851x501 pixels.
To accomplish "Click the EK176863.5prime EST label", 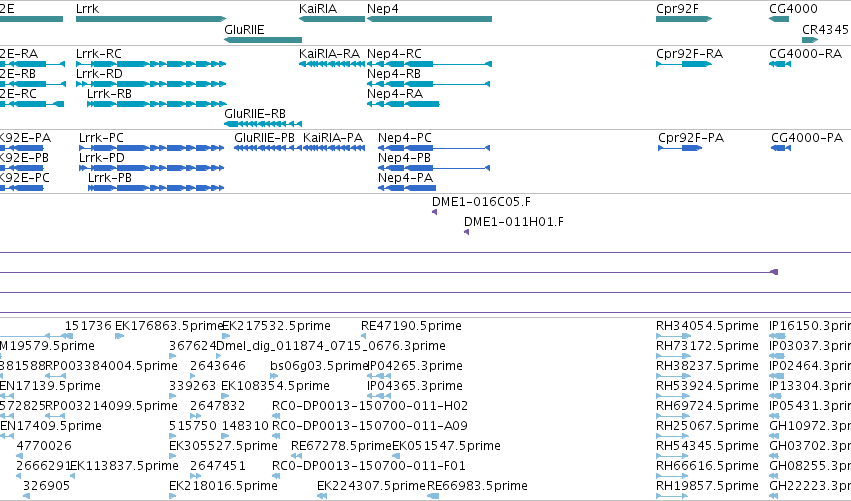I will [x=169, y=326].
